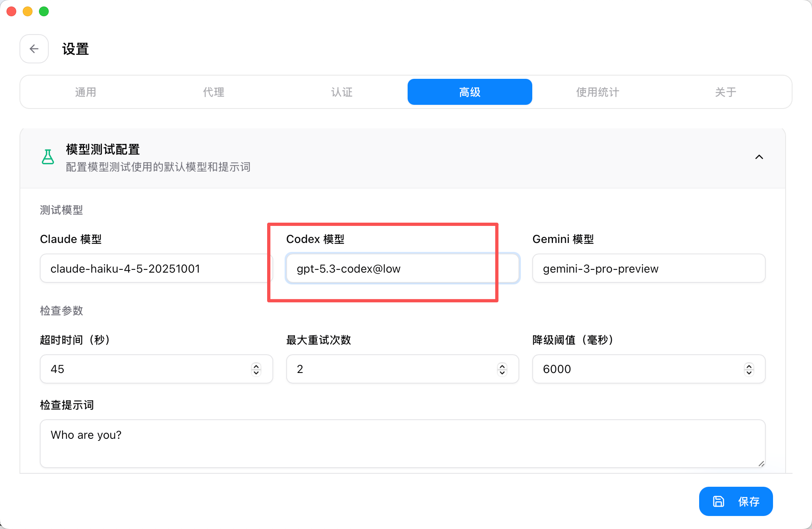This screenshot has width=812, height=529.
Task: Click the 检查提示词 label
Action: tap(67, 405)
